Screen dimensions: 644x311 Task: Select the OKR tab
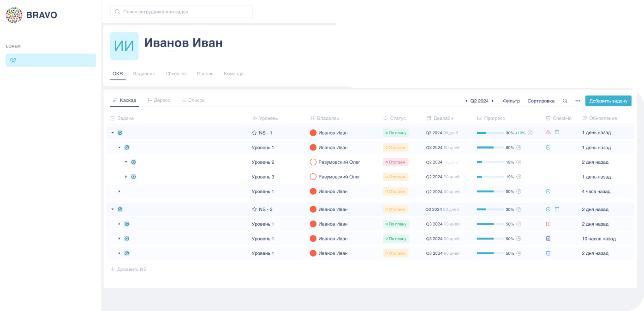pyautogui.click(x=118, y=74)
